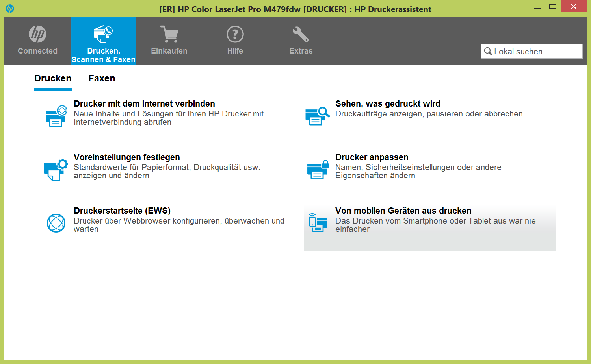Viewport: 591px width, 364px height.
Task: Click the HP Connected logo icon
Action: (x=37, y=34)
